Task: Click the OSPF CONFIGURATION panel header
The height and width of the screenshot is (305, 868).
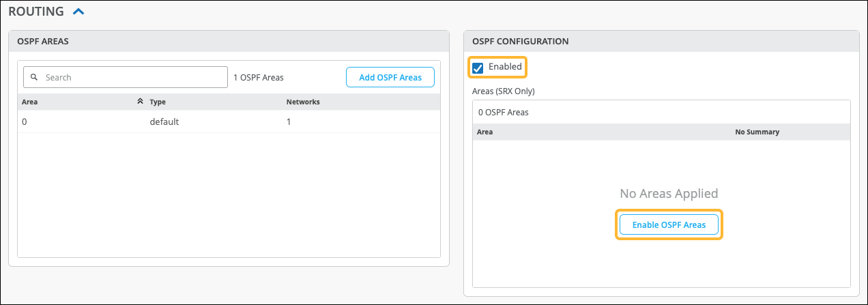Action: (520, 41)
